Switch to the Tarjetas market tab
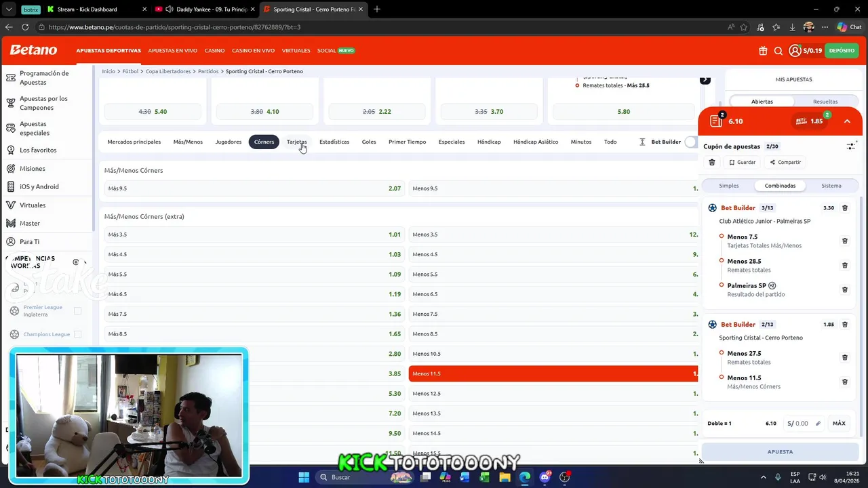 pyautogui.click(x=296, y=142)
